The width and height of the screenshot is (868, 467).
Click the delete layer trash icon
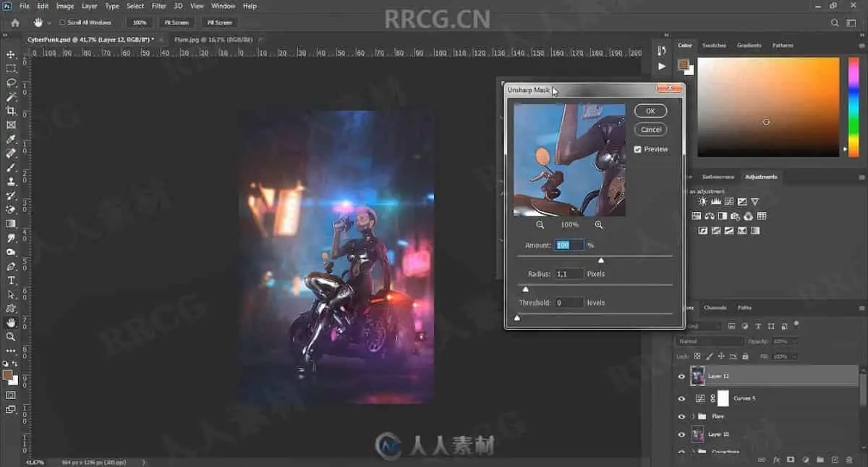pyautogui.click(x=848, y=459)
